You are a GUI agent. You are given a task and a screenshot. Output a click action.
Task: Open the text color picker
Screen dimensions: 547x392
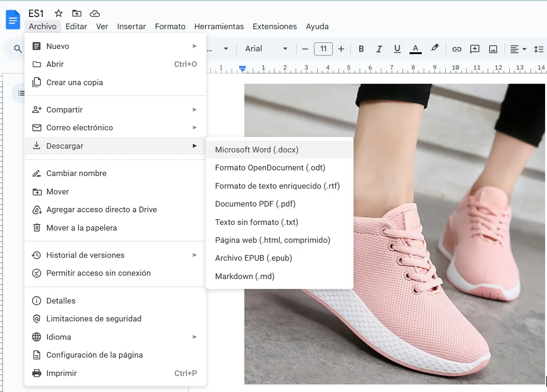[x=415, y=49]
